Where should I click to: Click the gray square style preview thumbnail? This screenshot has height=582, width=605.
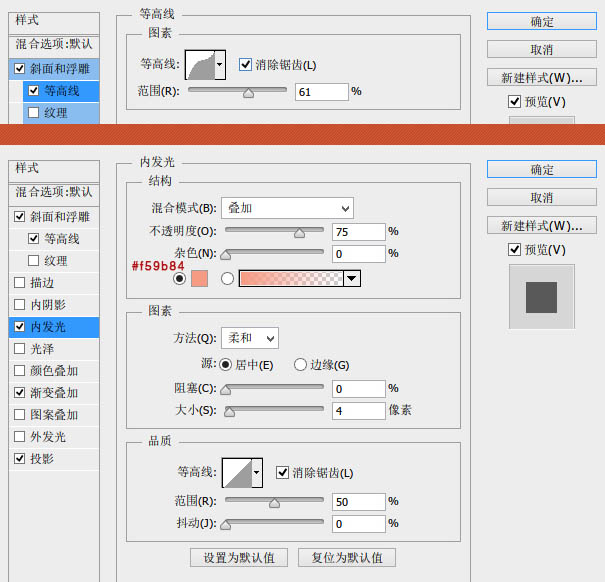click(x=542, y=297)
